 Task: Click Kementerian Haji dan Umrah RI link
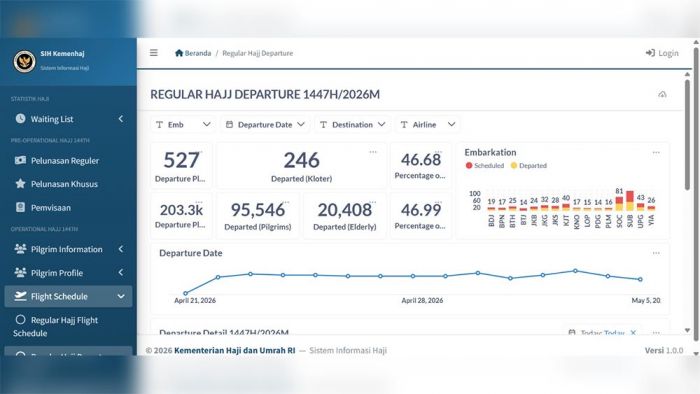pos(234,350)
